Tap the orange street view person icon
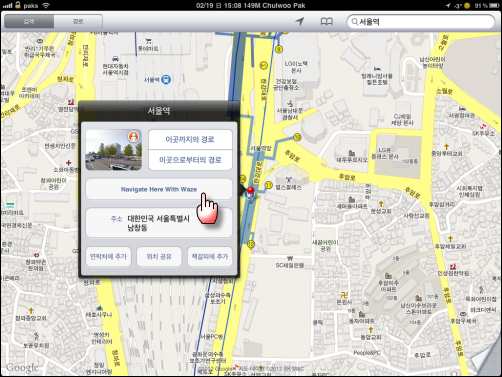 click(x=133, y=136)
